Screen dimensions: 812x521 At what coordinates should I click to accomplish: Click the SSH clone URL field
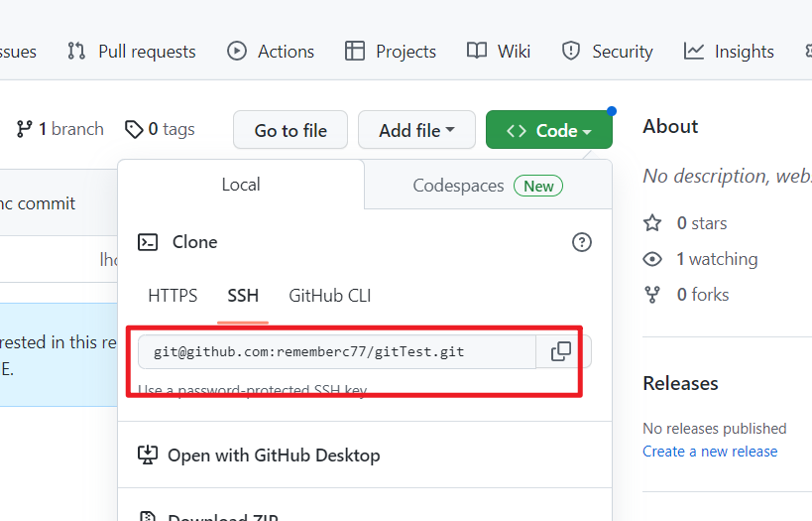[337, 352]
